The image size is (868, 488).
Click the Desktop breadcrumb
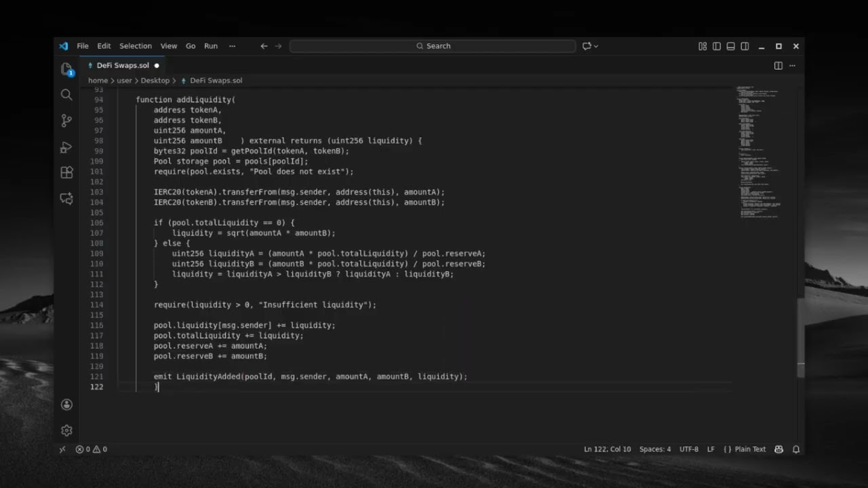pos(155,81)
